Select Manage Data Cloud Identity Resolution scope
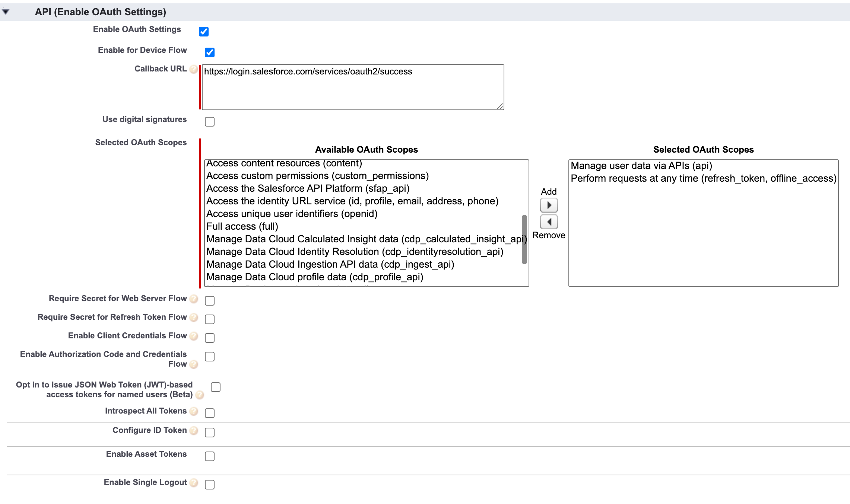The height and width of the screenshot is (504, 850). [355, 252]
